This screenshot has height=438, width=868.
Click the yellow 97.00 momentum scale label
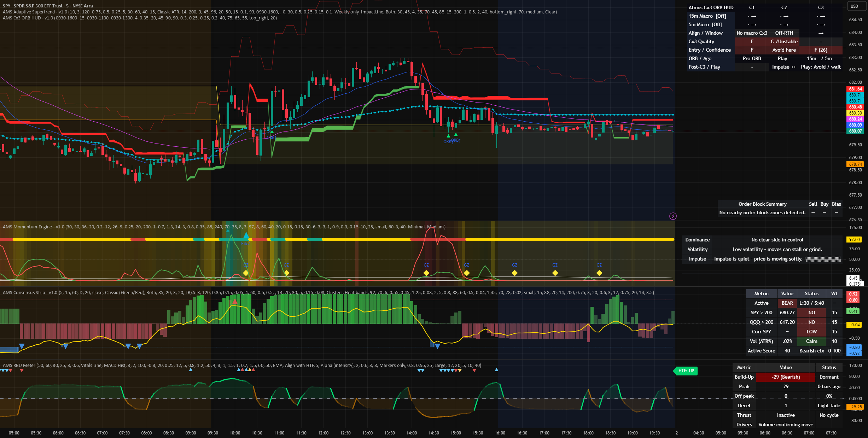pyautogui.click(x=854, y=240)
